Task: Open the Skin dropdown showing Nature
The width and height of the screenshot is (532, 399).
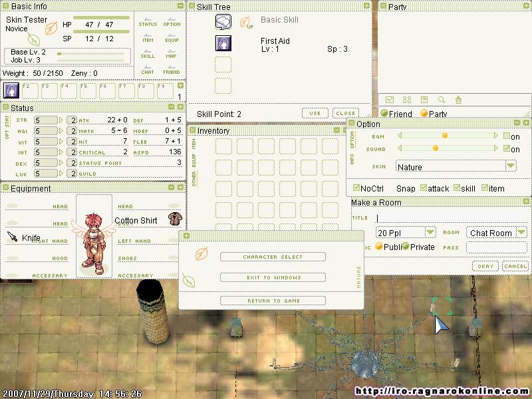Action: 511,166
